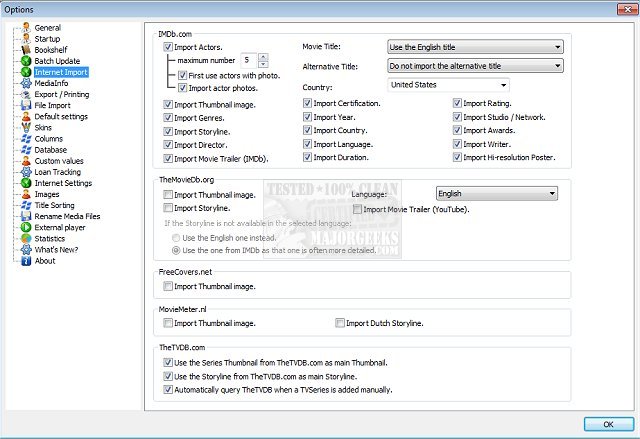Select the Skins entry
The image size is (640, 439).
(43, 128)
